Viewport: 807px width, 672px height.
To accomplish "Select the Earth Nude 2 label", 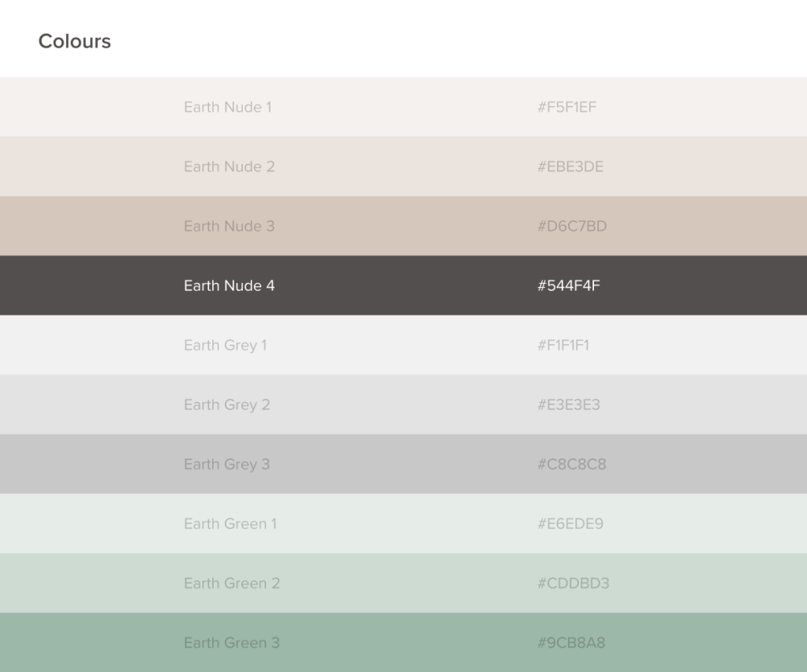I will pyautogui.click(x=229, y=166).
